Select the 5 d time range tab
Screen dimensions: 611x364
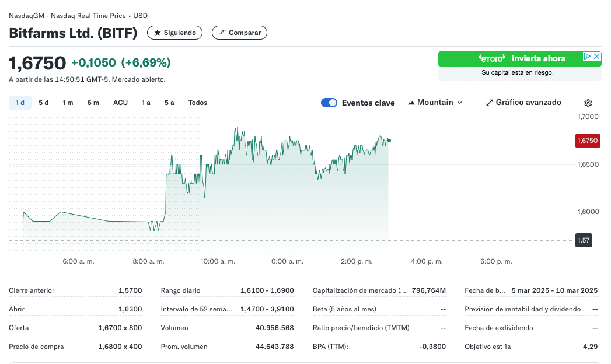tap(44, 103)
